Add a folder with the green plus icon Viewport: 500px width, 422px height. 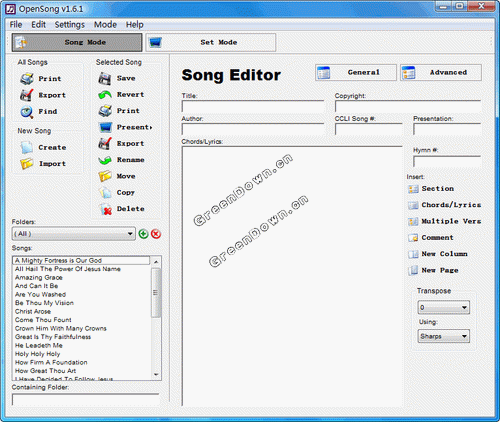click(x=143, y=234)
